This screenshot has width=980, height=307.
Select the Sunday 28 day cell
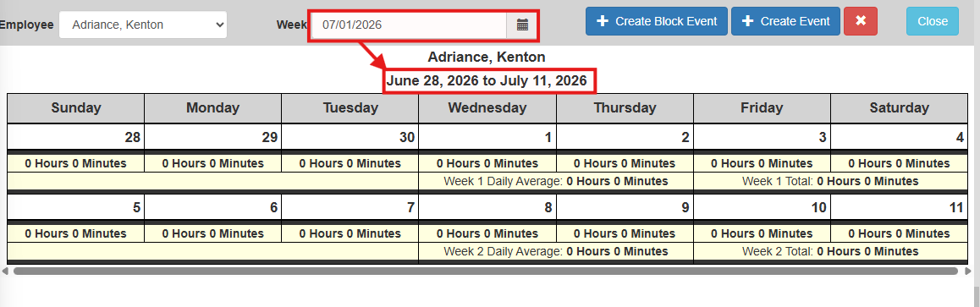pos(75,137)
